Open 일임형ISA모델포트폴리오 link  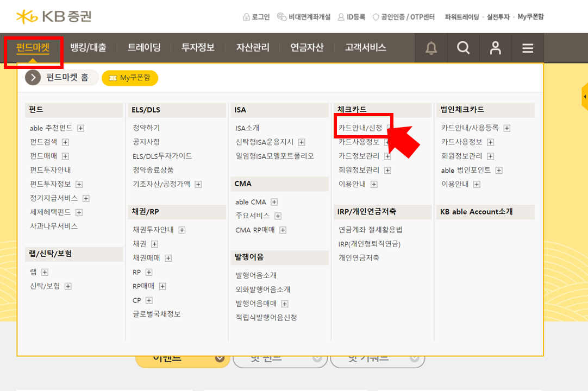[x=274, y=156]
